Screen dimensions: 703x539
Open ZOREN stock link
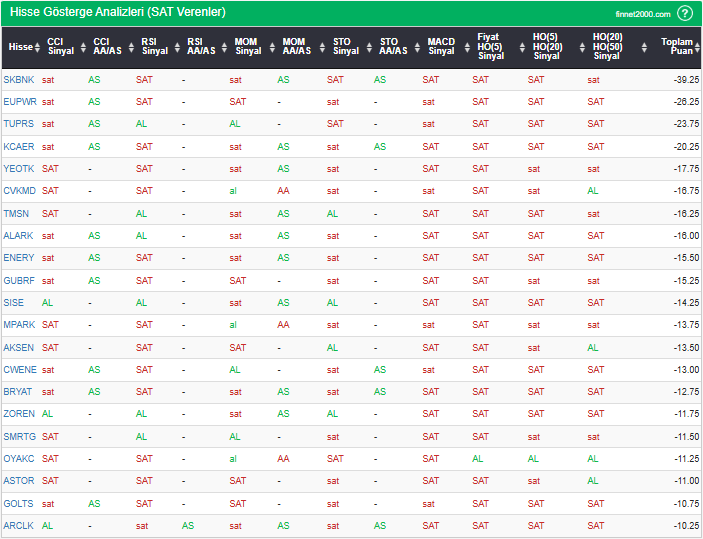point(19,413)
